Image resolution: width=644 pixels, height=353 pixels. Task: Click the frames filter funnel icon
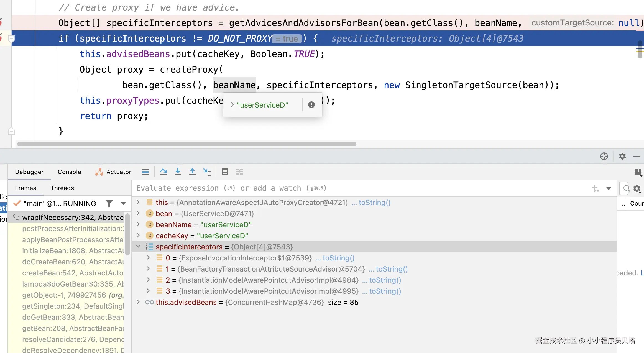click(x=109, y=204)
